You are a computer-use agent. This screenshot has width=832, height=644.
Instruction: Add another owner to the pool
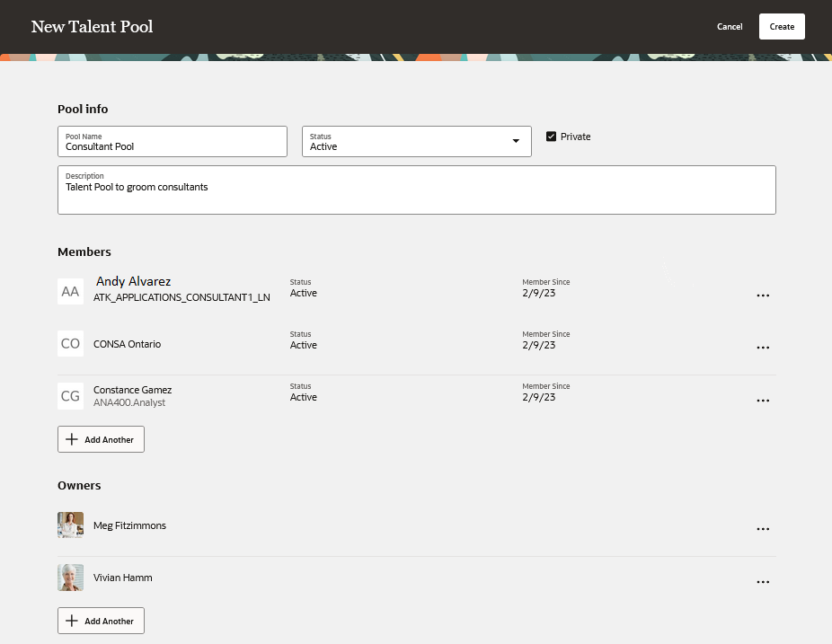click(x=101, y=621)
